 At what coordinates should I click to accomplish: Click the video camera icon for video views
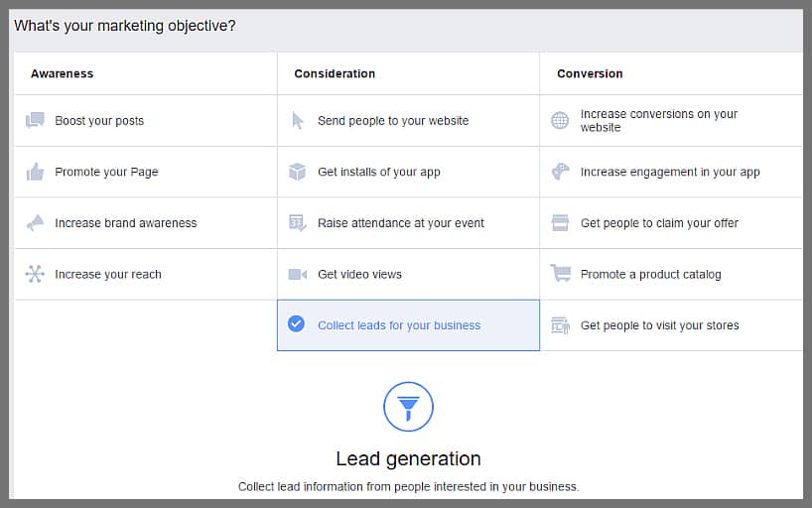tap(298, 275)
